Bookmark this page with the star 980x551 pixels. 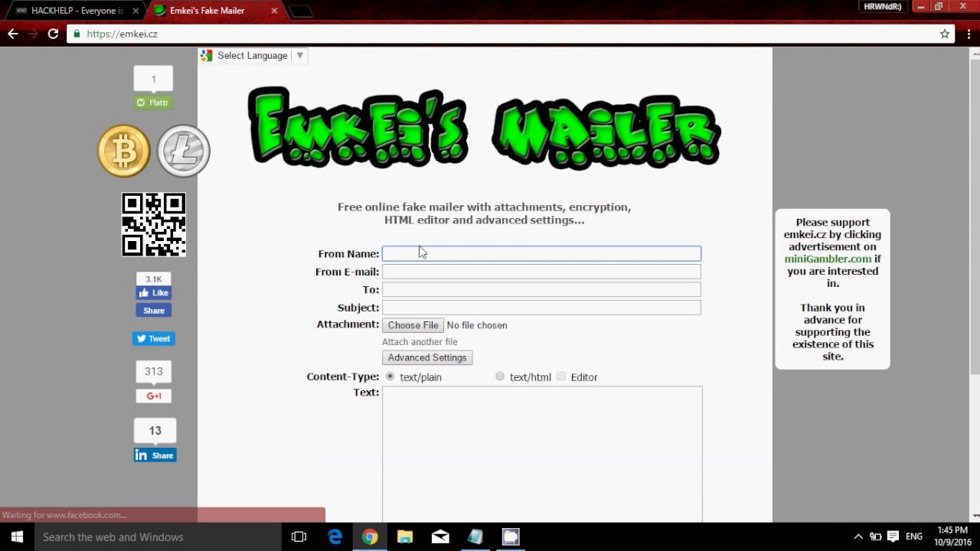tap(945, 34)
